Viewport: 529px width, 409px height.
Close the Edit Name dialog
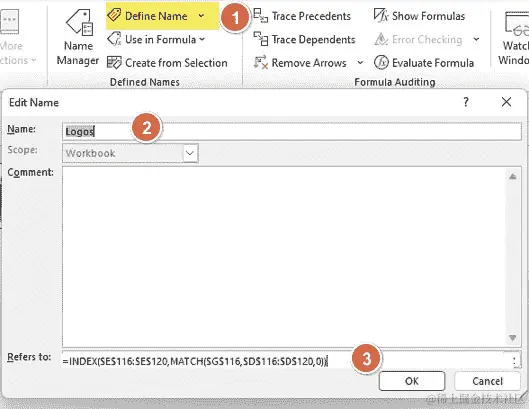click(506, 102)
